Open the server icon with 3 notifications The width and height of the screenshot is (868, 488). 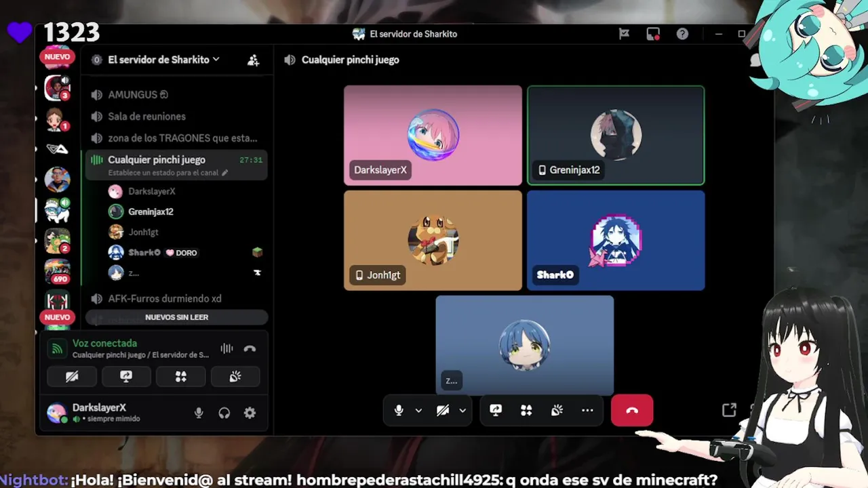click(x=57, y=88)
